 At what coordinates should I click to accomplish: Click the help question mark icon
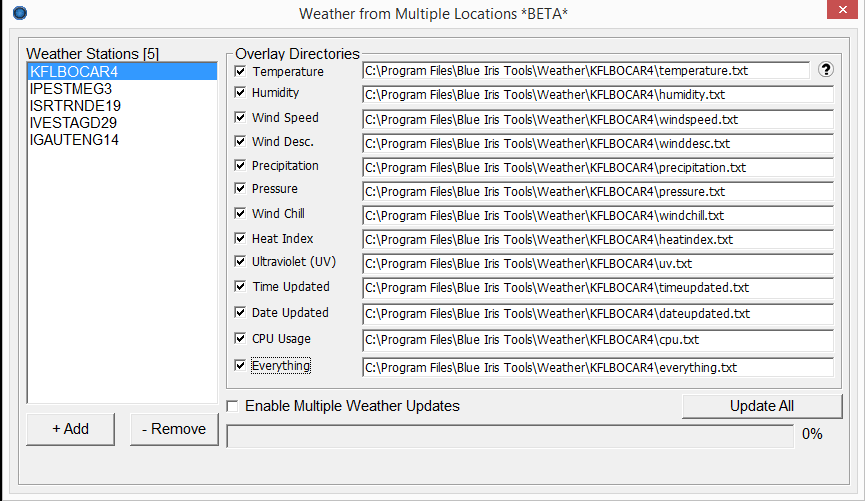tap(825, 70)
